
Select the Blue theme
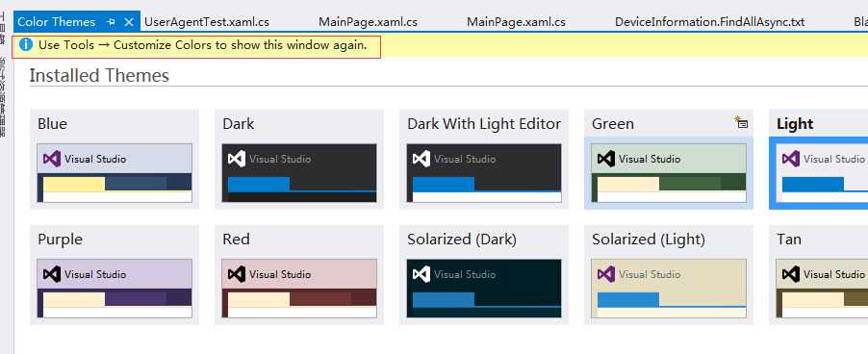point(115,160)
